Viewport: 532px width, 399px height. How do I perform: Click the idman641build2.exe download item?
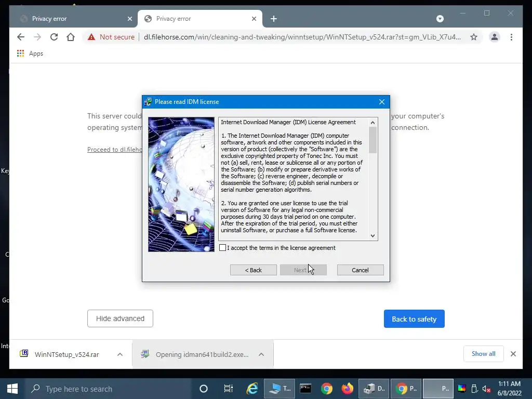202,354
